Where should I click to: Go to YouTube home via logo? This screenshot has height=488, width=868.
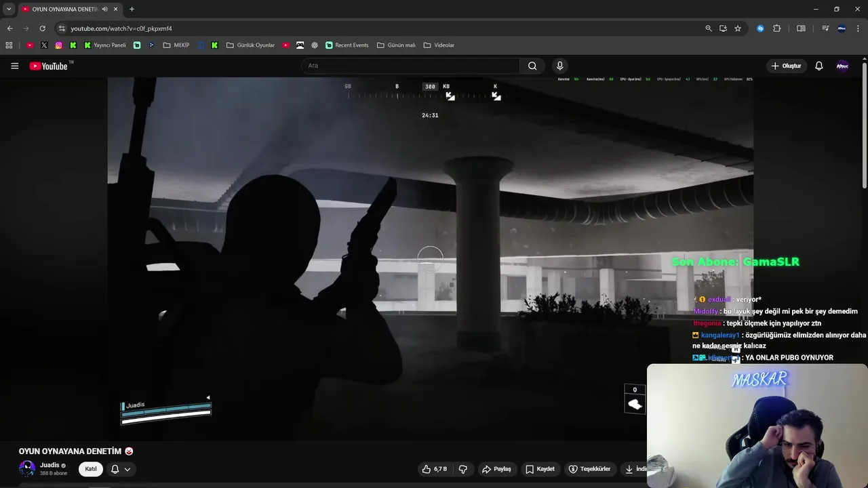49,66
